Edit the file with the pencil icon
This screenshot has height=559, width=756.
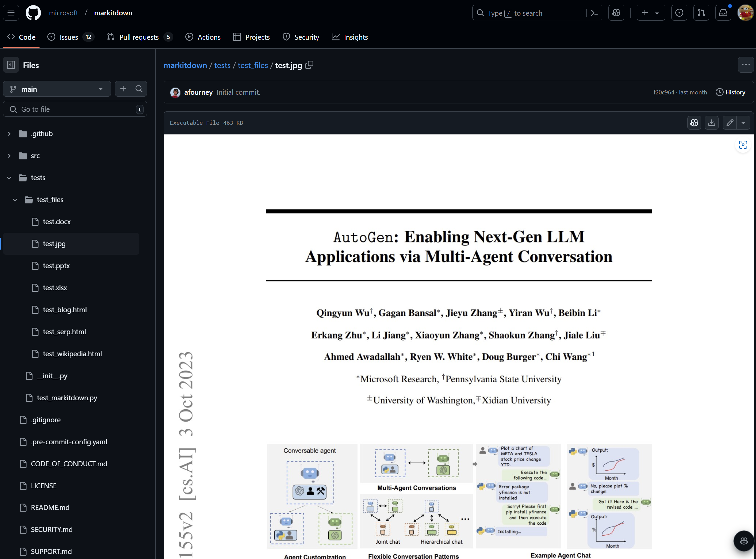729,122
